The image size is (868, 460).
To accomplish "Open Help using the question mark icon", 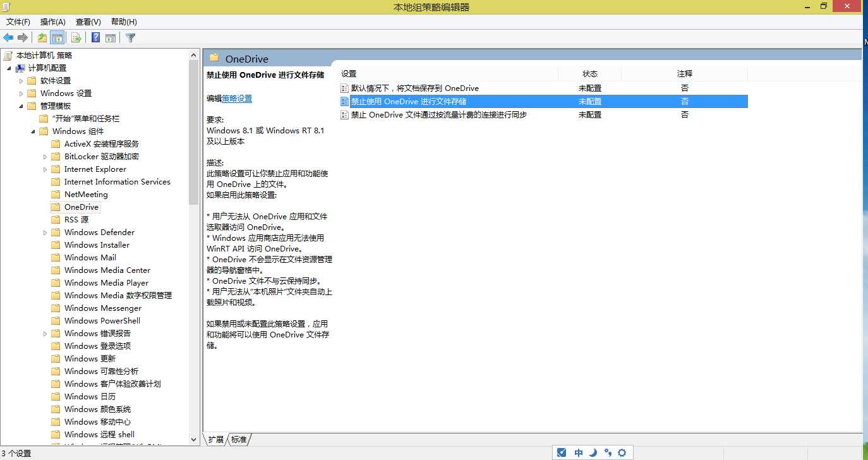I will [x=95, y=38].
